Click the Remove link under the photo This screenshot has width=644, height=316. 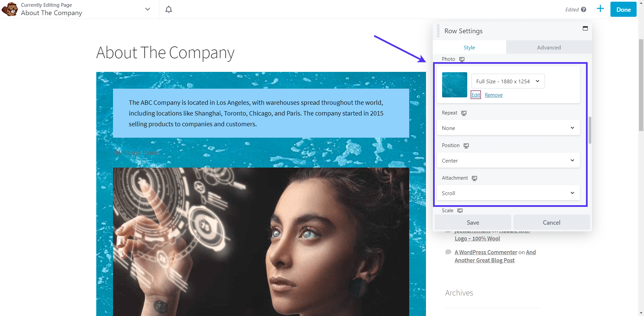tap(493, 95)
